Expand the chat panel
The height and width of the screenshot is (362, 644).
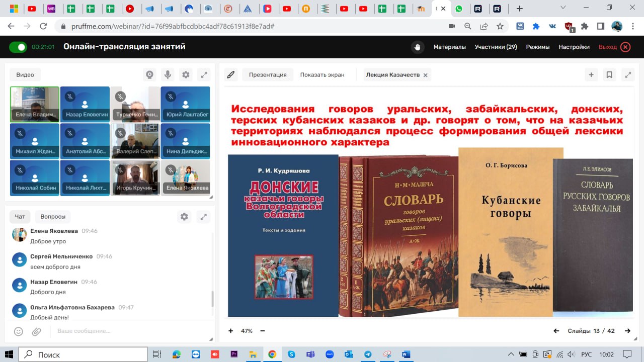pyautogui.click(x=203, y=217)
